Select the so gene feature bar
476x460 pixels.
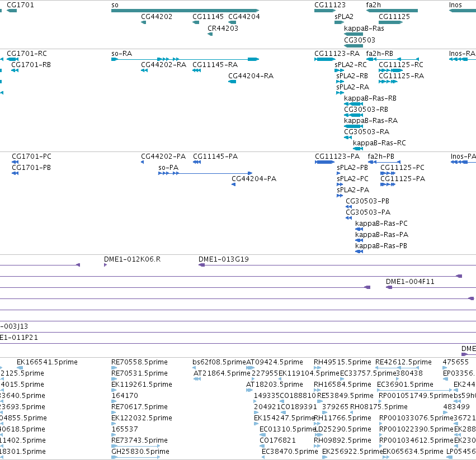(x=185, y=11)
